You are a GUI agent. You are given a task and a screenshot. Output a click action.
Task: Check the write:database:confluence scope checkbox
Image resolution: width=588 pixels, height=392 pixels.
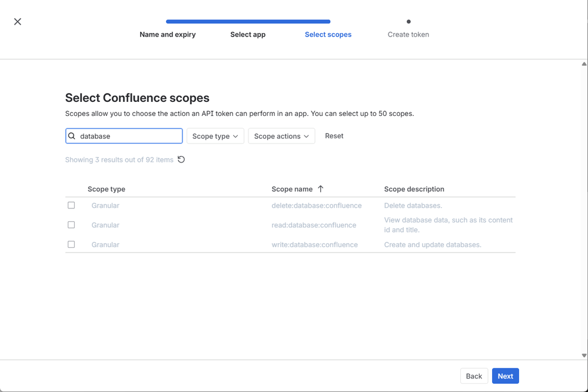pyautogui.click(x=71, y=244)
